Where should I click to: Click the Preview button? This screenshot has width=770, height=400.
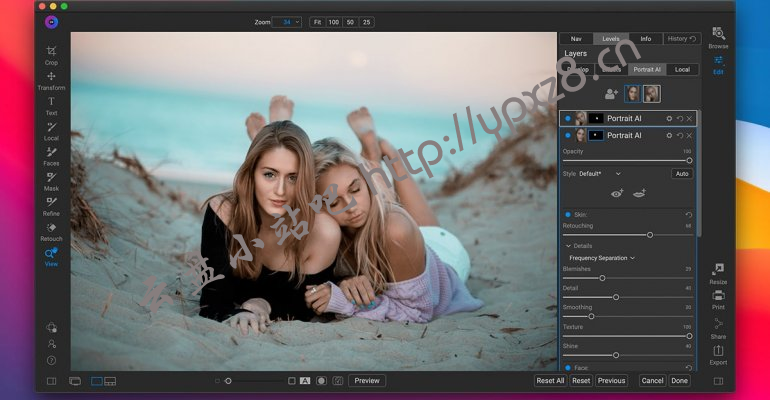click(367, 381)
